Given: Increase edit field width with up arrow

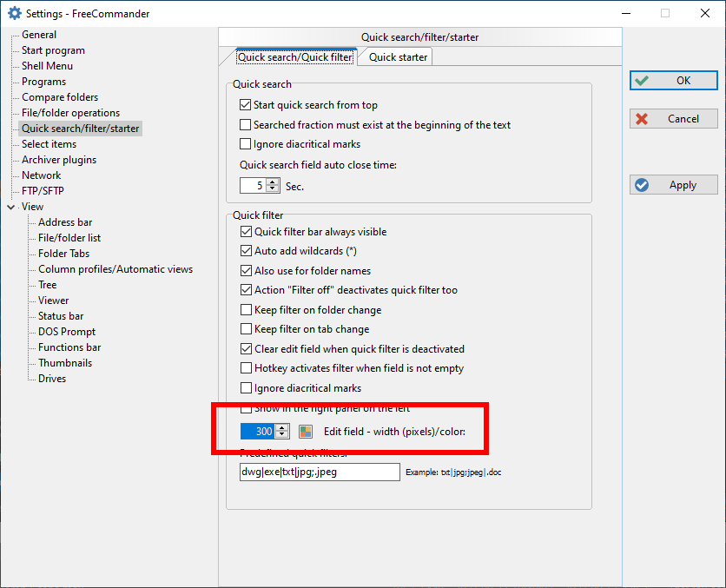Looking at the screenshot, I should (x=282, y=428).
